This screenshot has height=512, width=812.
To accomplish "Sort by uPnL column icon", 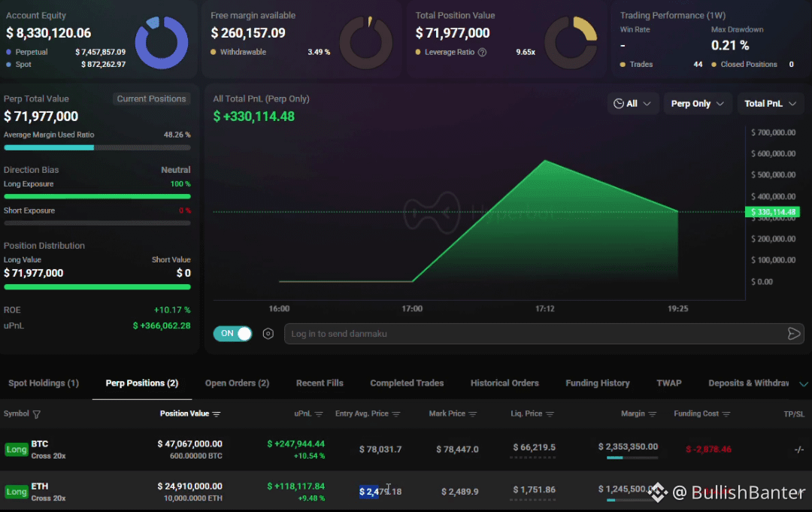I will point(319,414).
